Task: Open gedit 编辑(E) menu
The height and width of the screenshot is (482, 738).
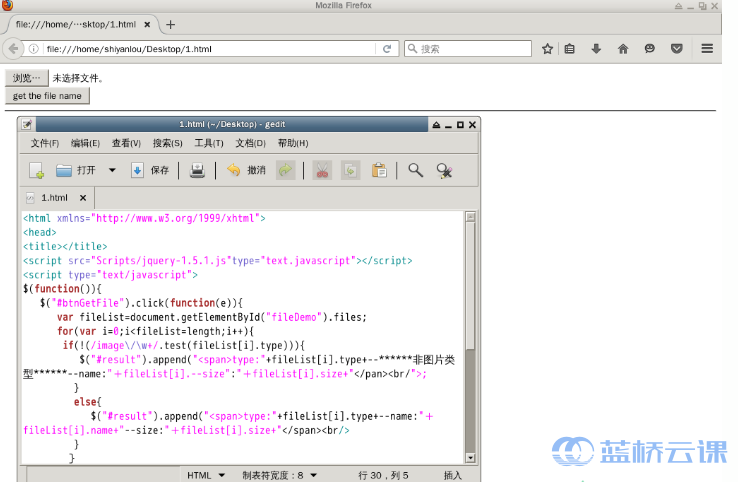Action: click(85, 143)
